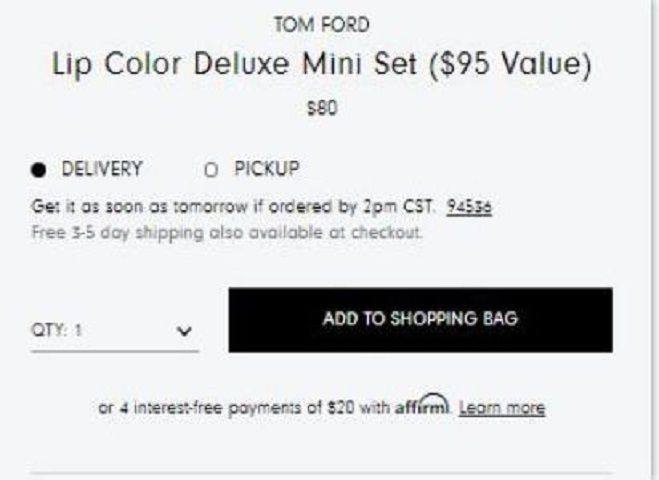Click the 'Get it as soon as tomorrow' message
Image resolution: width=659 pixels, height=480 pixels.
tap(232, 207)
